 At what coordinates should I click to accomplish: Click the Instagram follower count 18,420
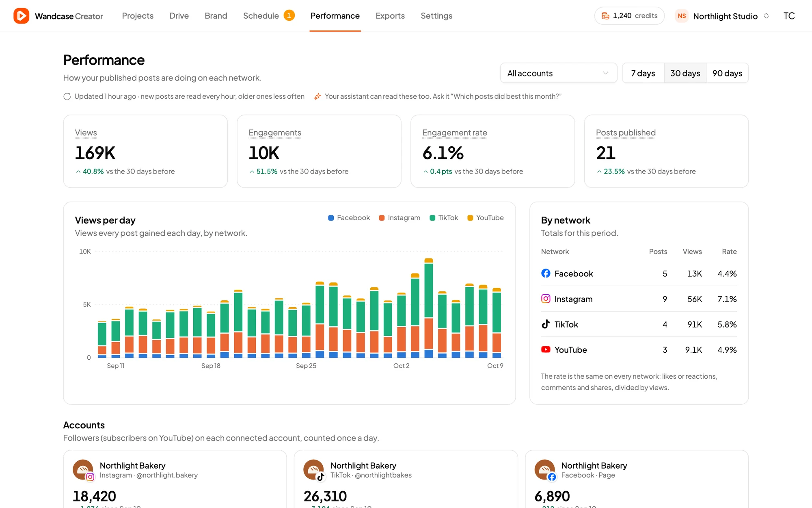[94, 496]
